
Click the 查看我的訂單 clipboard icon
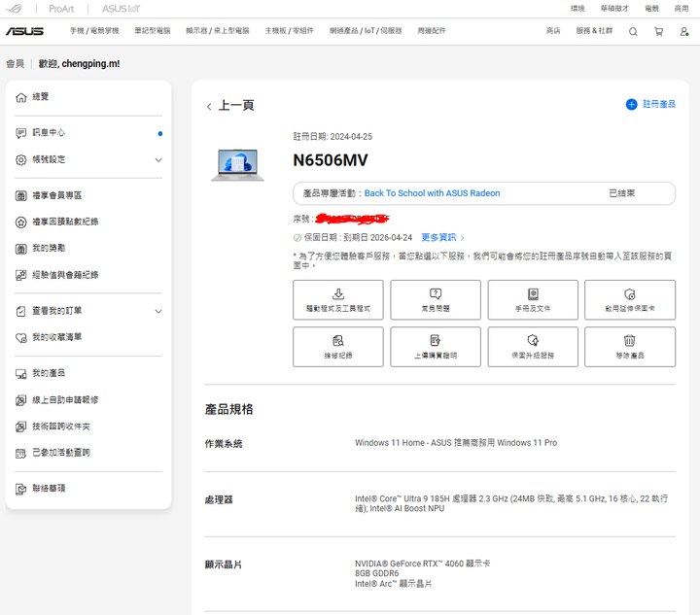click(21, 311)
